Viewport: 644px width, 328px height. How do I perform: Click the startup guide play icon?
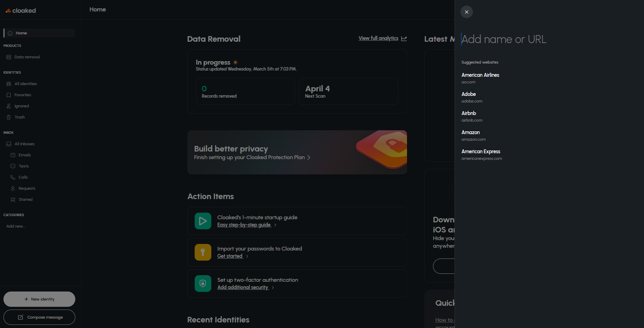[203, 221]
